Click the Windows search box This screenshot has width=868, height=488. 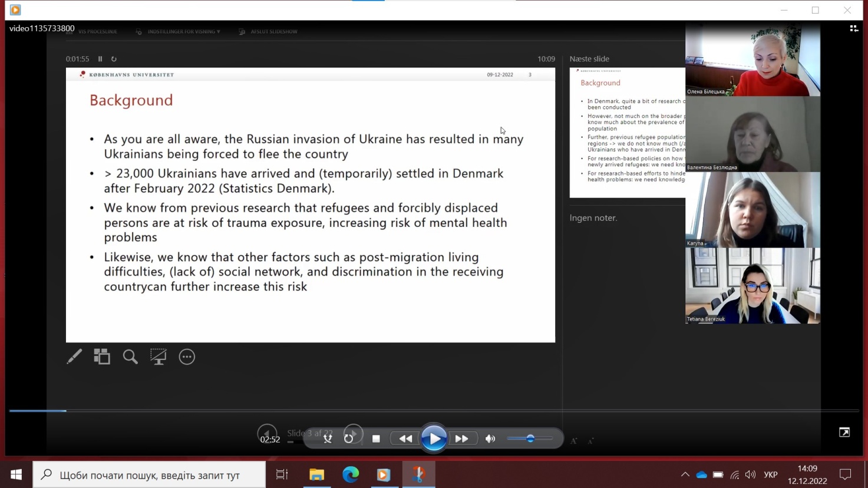tap(149, 474)
